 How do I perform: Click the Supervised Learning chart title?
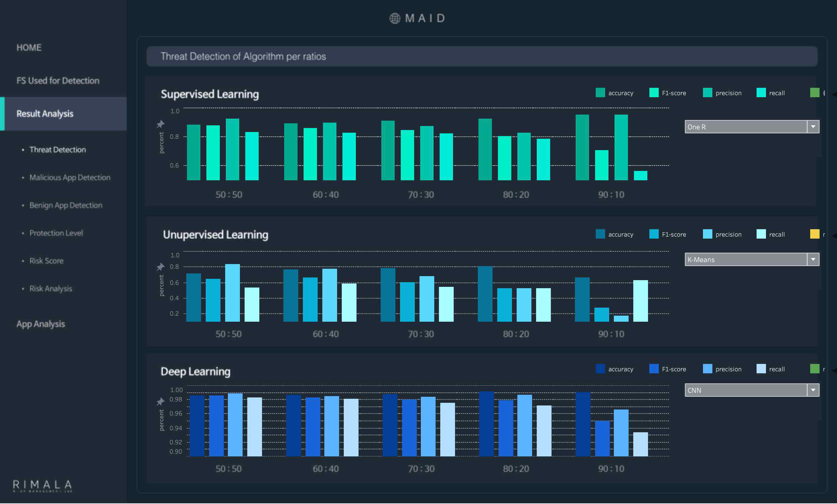pos(210,94)
